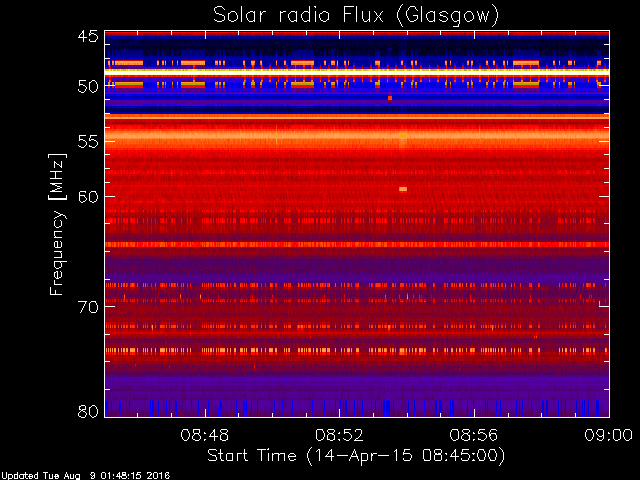
Task: Click the 50 frequency tick label
Action: pyautogui.click(x=88, y=86)
